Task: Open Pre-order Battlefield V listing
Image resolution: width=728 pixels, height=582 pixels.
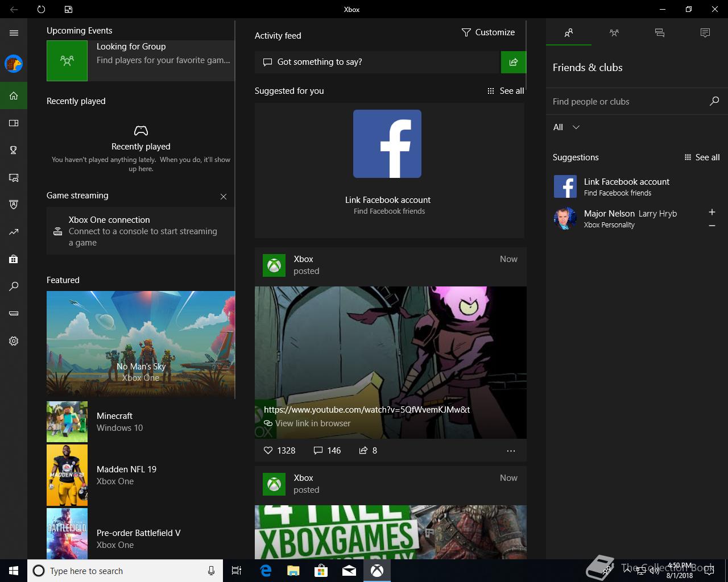Action: [x=140, y=534]
